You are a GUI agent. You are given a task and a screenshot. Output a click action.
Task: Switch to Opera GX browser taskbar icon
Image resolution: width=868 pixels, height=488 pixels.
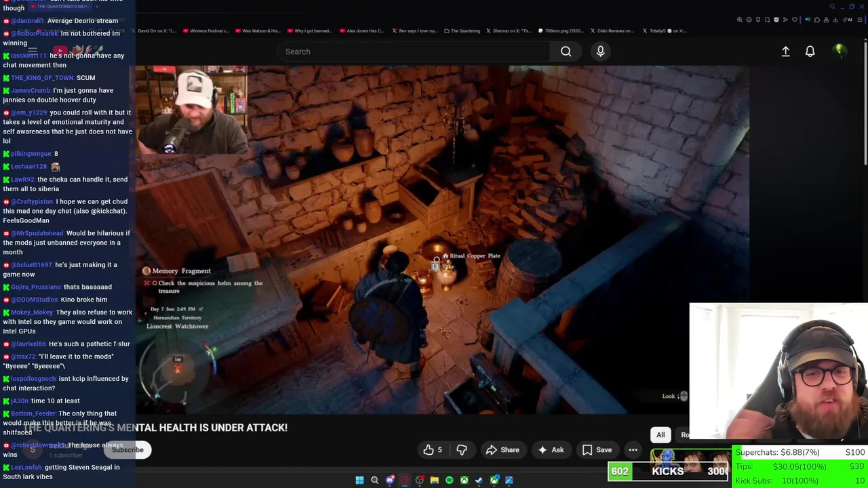point(405,480)
